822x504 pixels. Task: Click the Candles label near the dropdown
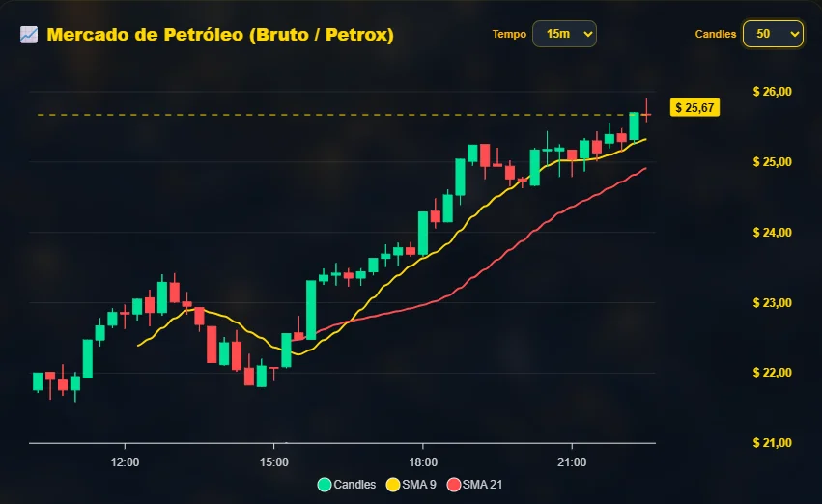click(716, 34)
